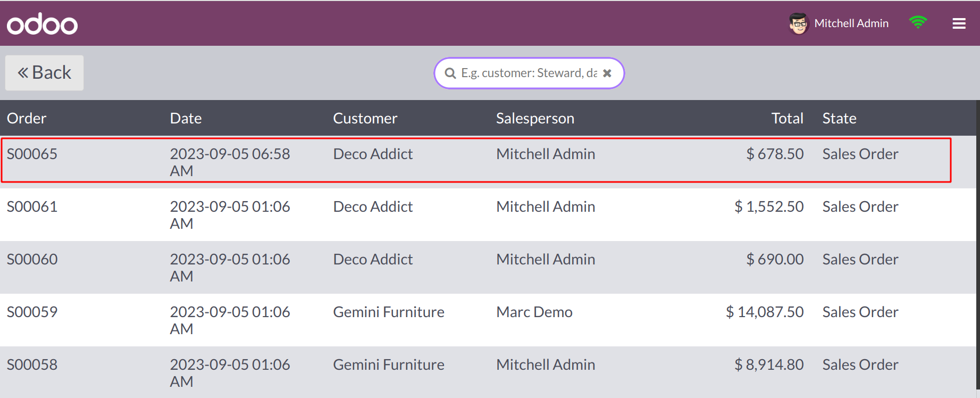
Task: Click the $ 8,914.80 total
Action: [769, 364]
